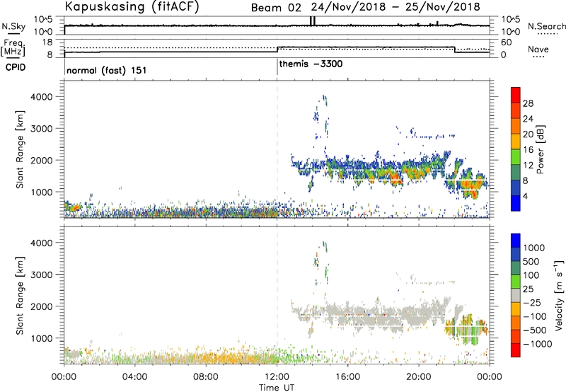Click the '60' tick on Nave axis
The width and height of the screenshot is (566, 392).
pyautogui.click(x=507, y=42)
